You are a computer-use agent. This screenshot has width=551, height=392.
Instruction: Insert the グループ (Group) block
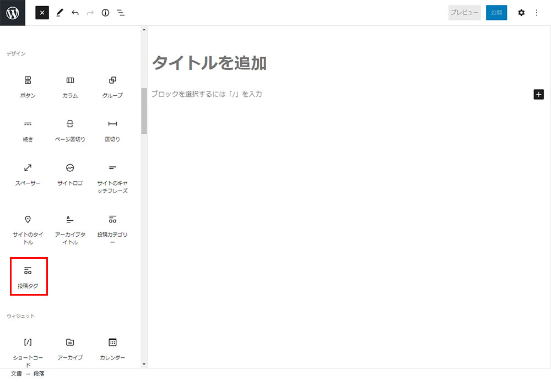pos(112,86)
